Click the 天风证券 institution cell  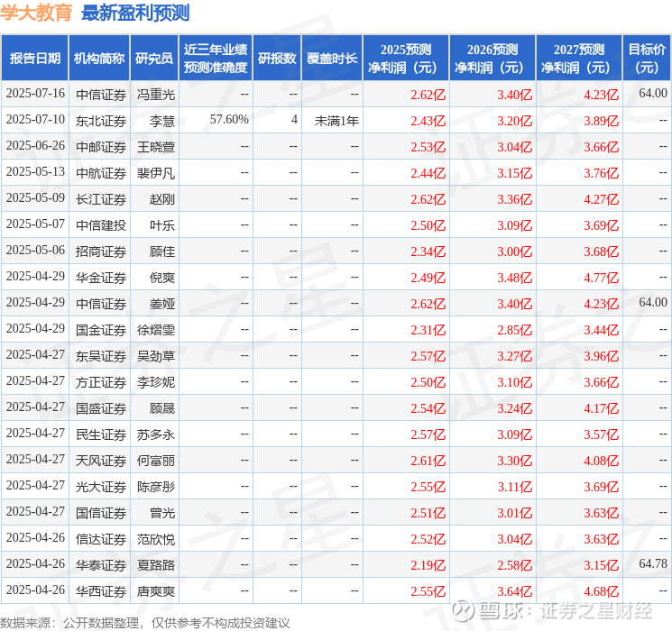coord(101,461)
